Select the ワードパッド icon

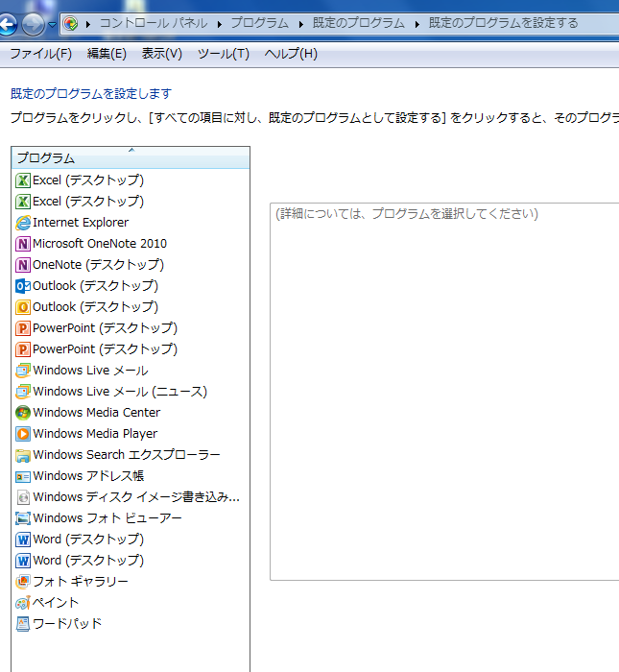pyautogui.click(x=23, y=624)
